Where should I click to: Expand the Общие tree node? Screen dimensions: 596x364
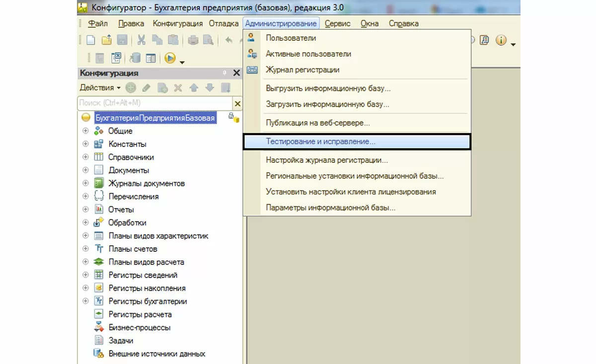85,131
